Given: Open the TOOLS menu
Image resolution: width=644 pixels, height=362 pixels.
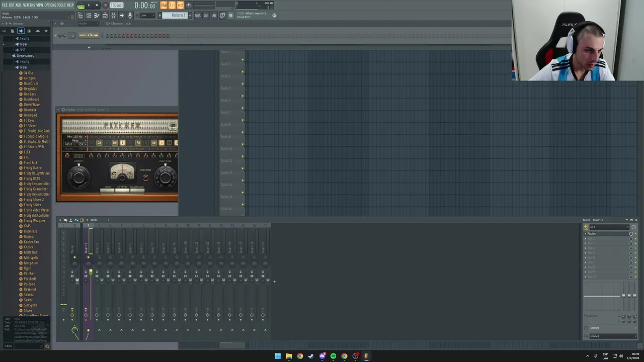Looking at the screenshot, I should 61,5.
